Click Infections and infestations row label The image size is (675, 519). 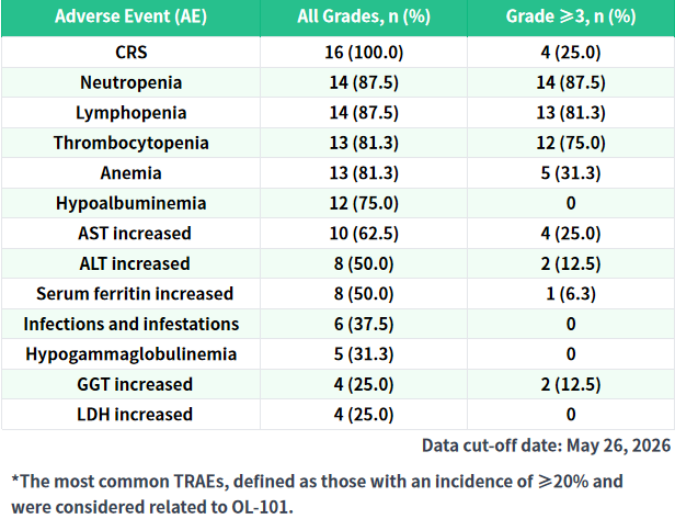tap(131, 324)
